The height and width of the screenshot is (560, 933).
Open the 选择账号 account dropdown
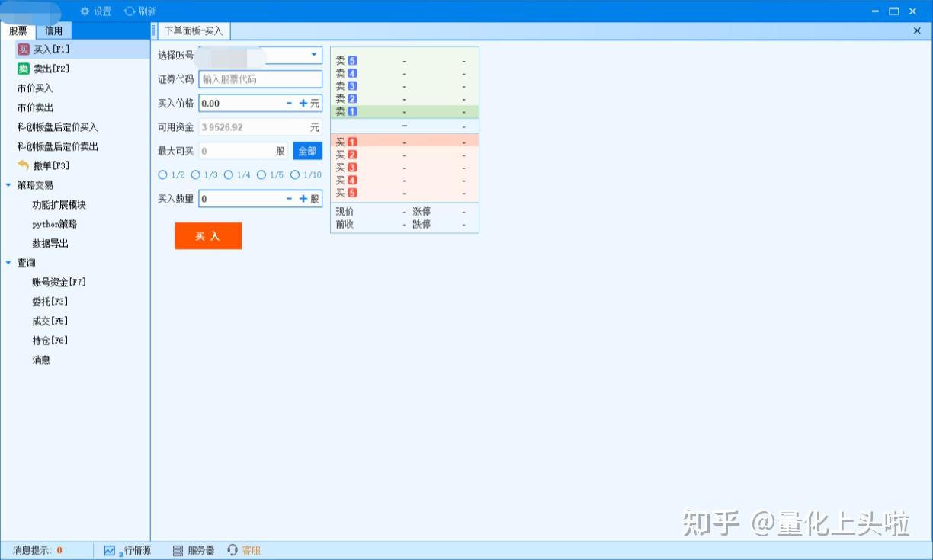(x=313, y=54)
